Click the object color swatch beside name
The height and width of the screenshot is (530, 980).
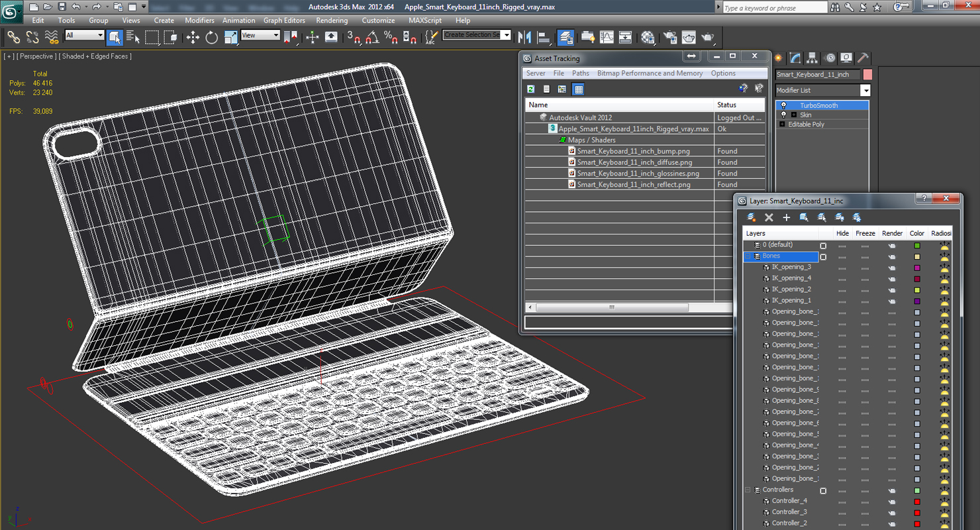point(867,75)
